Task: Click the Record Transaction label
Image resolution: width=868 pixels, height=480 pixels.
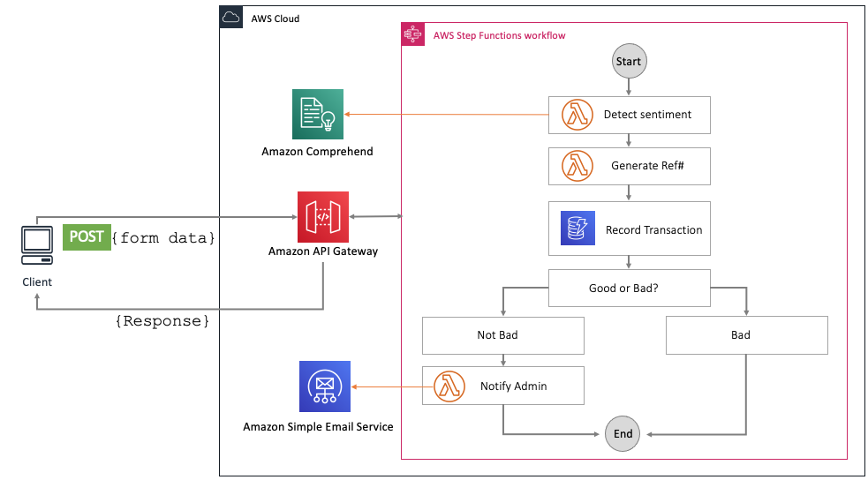Action: (x=653, y=230)
